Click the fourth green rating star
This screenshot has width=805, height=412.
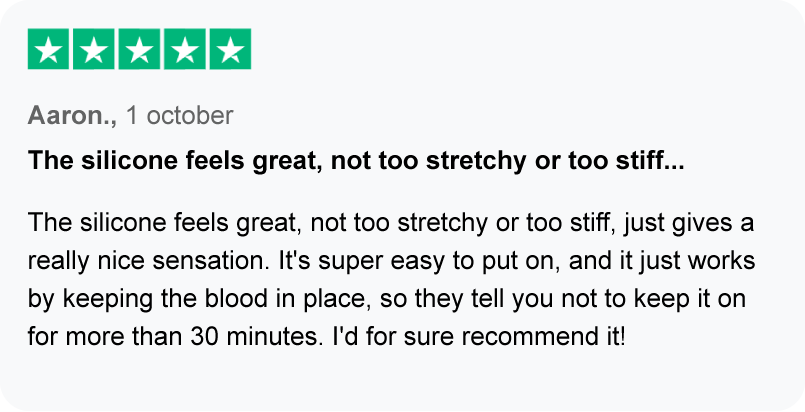[185, 50]
